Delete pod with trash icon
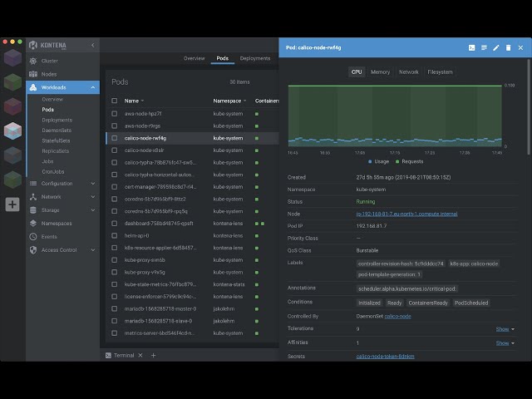 tap(508, 48)
